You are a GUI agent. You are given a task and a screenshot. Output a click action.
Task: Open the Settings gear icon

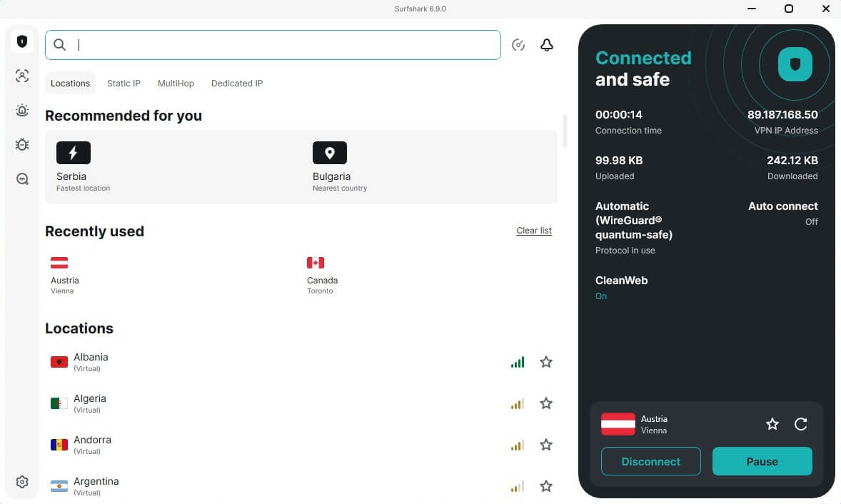tap(22, 482)
